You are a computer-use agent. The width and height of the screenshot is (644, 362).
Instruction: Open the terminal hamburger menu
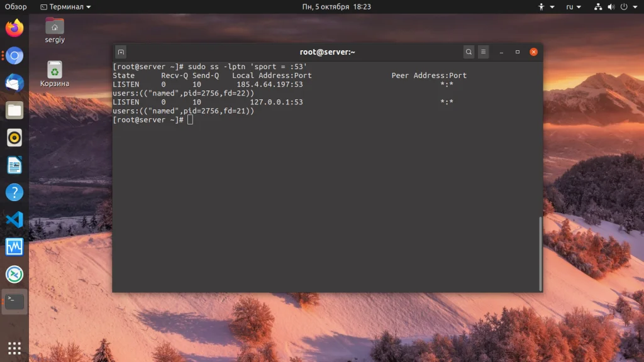click(x=484, y=52)
